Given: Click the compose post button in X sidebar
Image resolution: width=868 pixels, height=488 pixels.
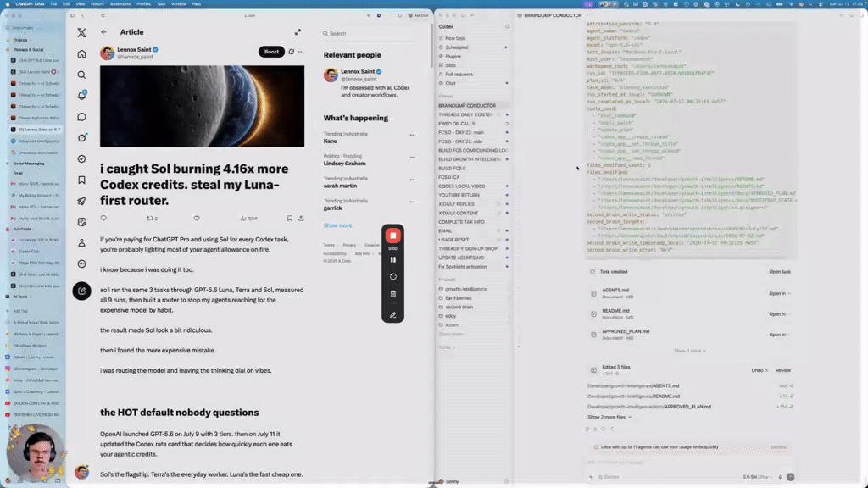Looking at the screenshot, I should tap(81, 291).
